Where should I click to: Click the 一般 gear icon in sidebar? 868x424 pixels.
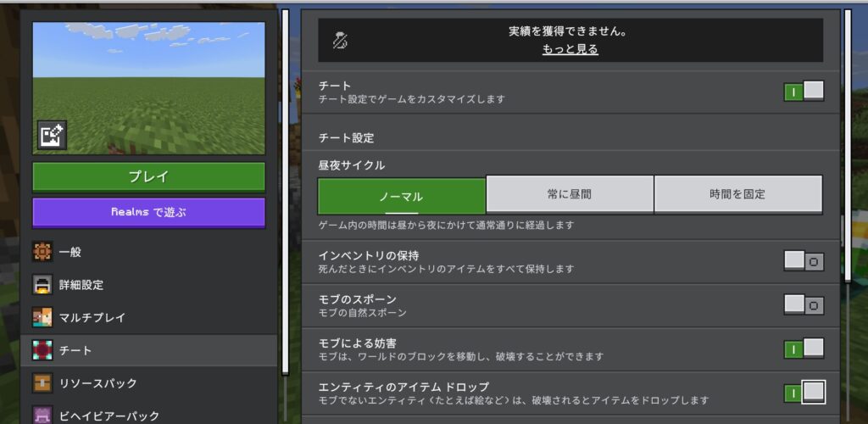pos(42,252)
